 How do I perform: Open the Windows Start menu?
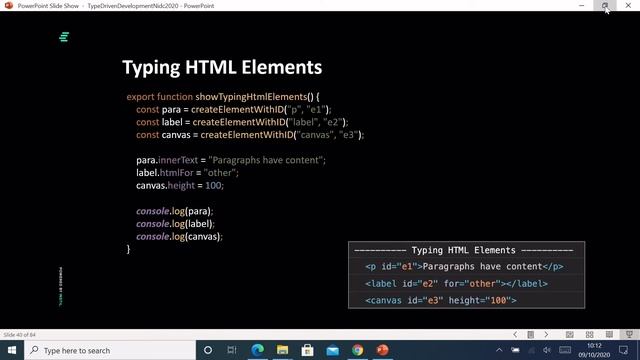pyautogui.click(x=12, y=350)
